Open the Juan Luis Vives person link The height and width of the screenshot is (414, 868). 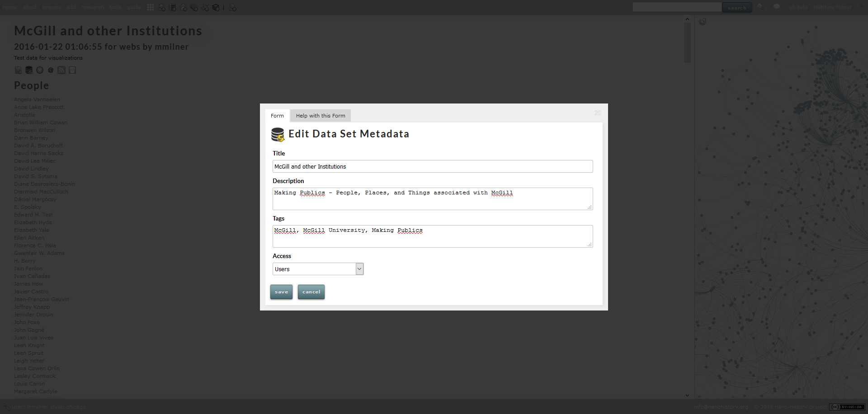33,338
